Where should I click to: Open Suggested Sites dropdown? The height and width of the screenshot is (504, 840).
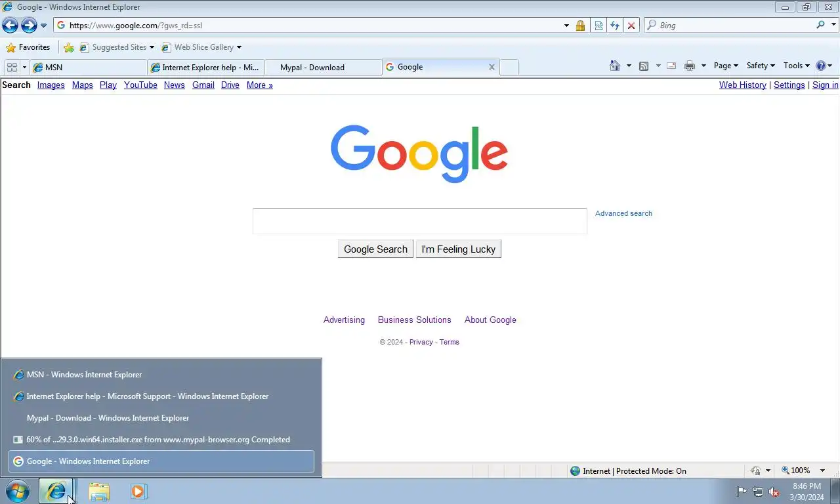click(x=117, y=47)
